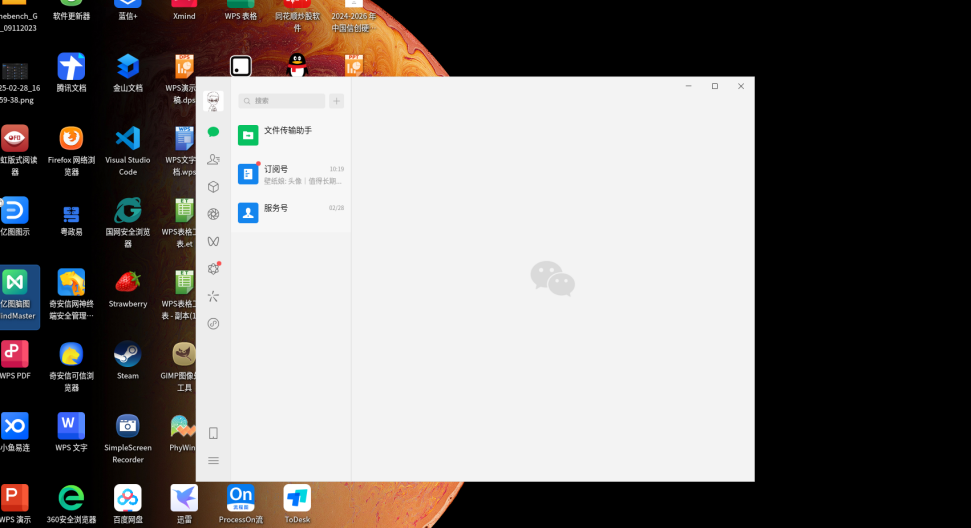The image size is (971, 528).
Task: Open the hamburger settings menu in WeChat
Action: pos(213,461)
